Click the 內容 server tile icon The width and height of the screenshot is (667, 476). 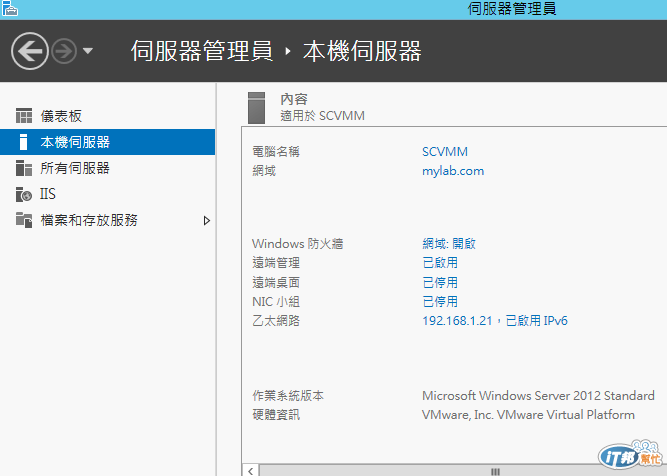click(256, 108)
